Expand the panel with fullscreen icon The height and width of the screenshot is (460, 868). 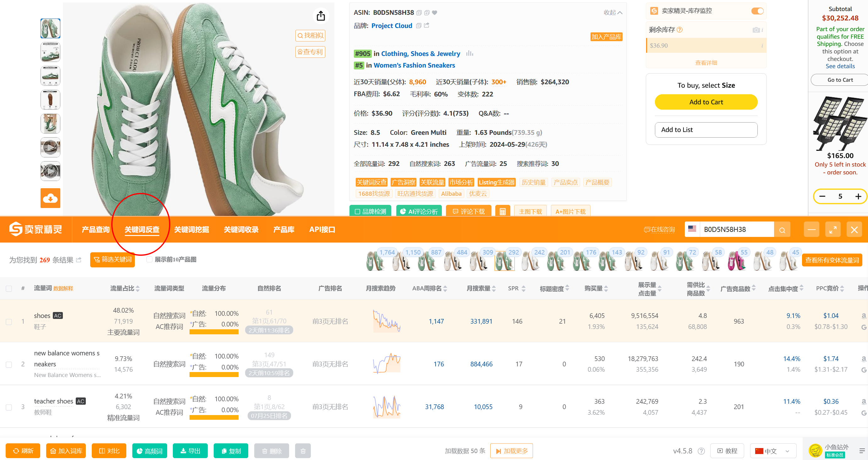[x=832, y=230]
